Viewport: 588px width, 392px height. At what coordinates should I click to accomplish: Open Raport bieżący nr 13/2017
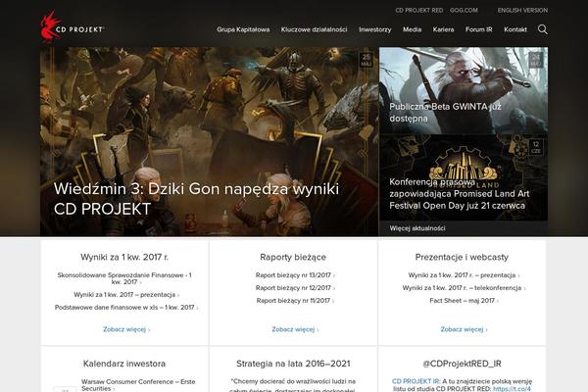pos(295,275)
